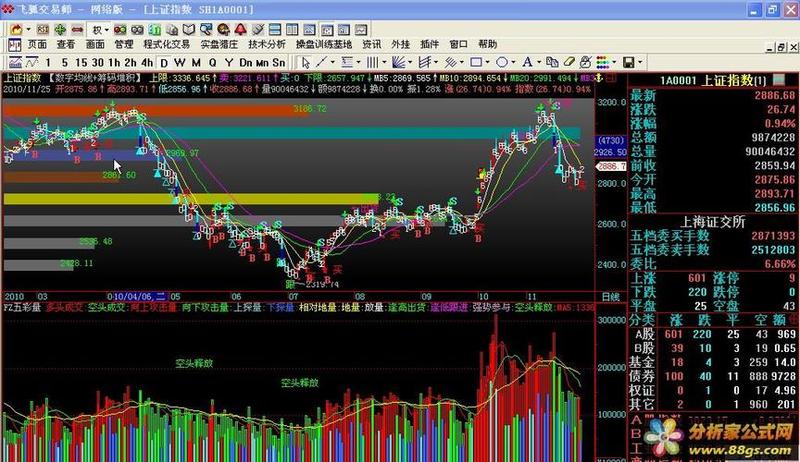The height and width of the screenshot is (462, 800).
Task: Expand rectangle tool dropdown arrow
Action: 488,62
